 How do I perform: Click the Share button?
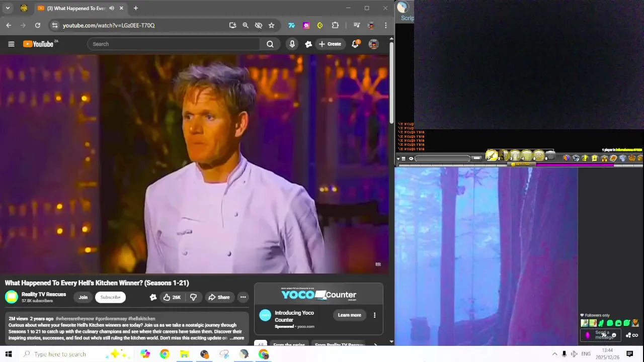(x=219, y=297)
